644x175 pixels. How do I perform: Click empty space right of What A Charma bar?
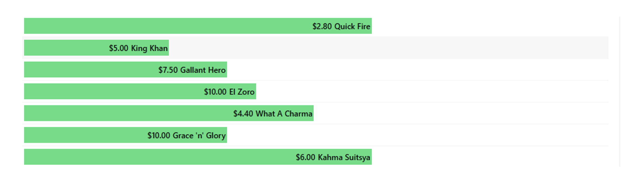coord(461,113)
